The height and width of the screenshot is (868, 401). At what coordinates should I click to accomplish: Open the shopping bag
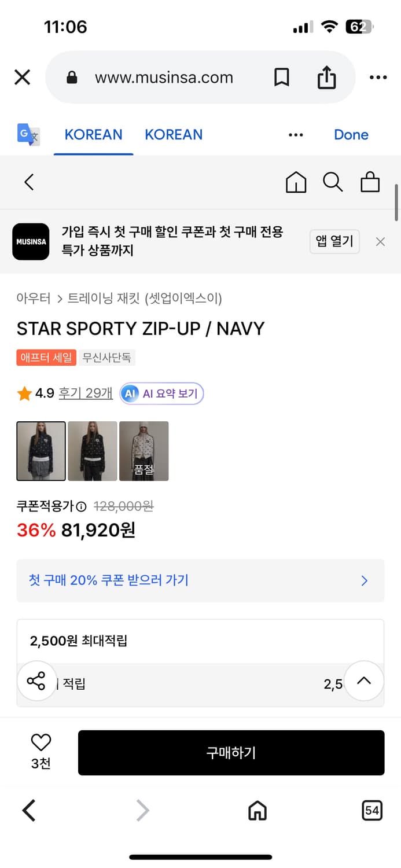(x=370, y=182)
